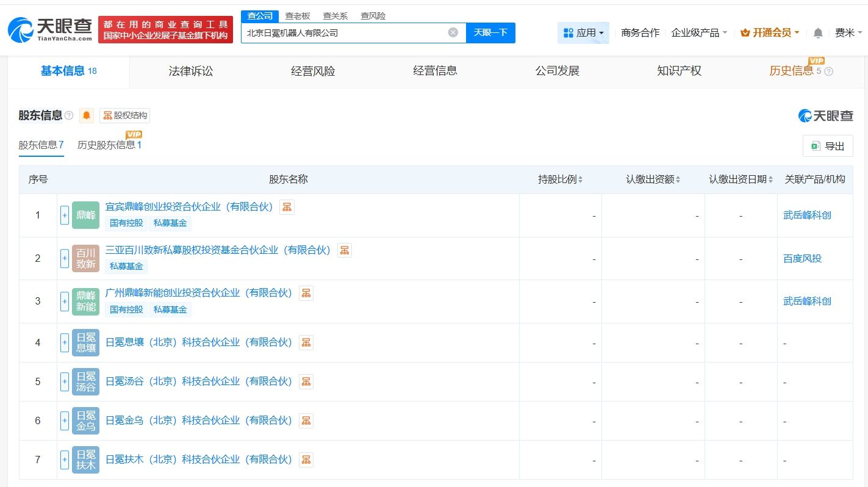Click the 导出 export button
This screenshot has width=868, height=487.
tap(828, 146)
